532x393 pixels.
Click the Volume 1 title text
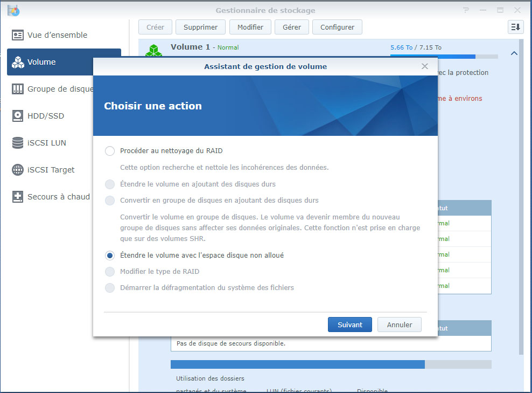coord(190,47)
